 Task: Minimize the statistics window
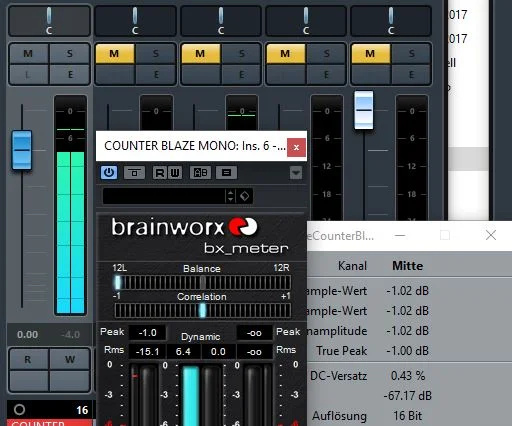pos(400,235)
